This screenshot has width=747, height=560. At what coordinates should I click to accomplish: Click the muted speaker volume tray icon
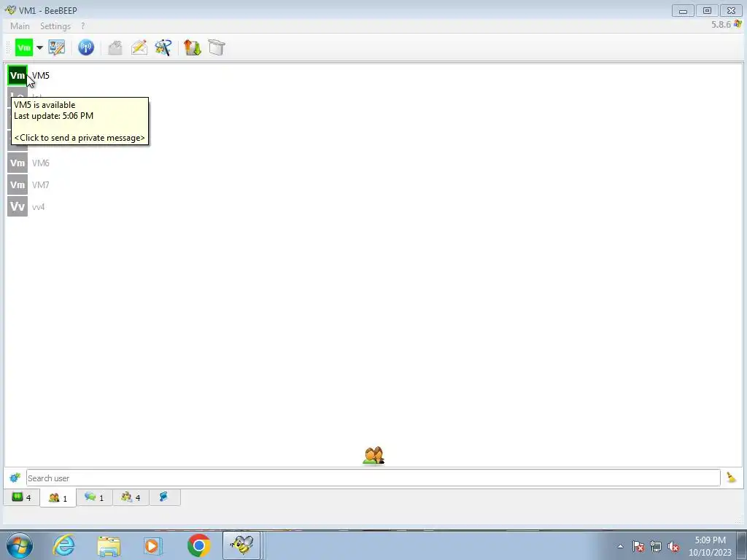coord(673,546)
